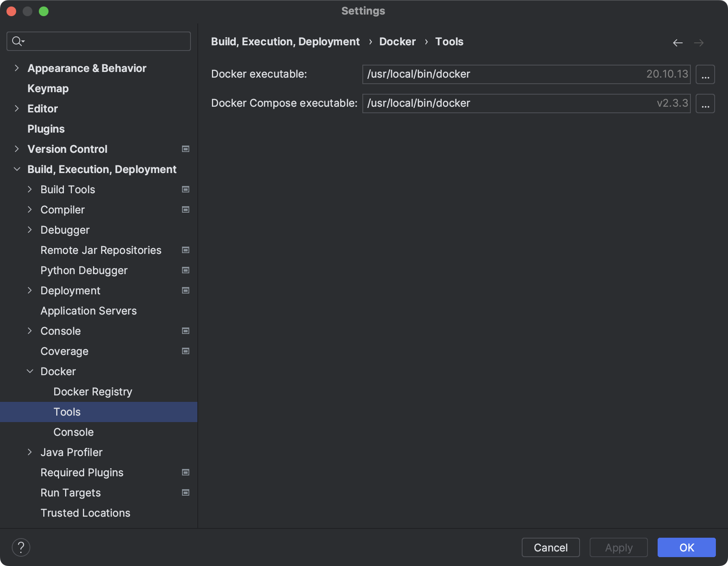This screenshot has width=728, height=566.
Task: Expand the Build Tools section
Action: [x=30, y=189]
